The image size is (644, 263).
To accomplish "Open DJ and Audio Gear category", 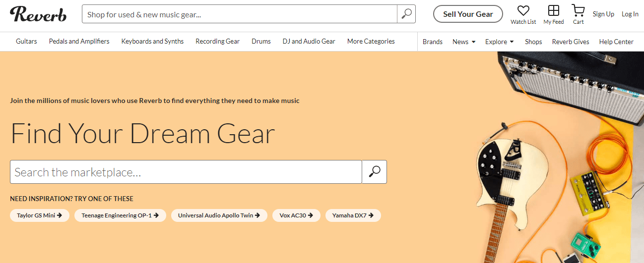I will coord(309,41).
